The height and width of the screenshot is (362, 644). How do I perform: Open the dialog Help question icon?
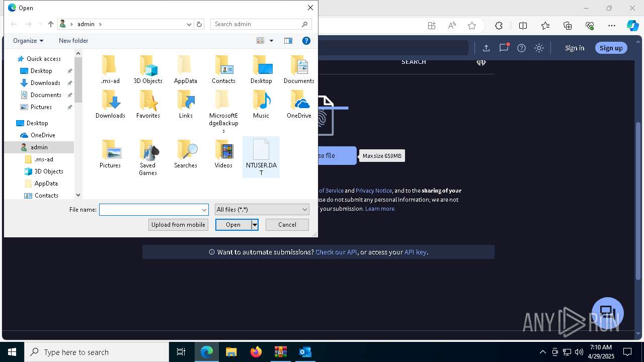(x=306, y=41)
